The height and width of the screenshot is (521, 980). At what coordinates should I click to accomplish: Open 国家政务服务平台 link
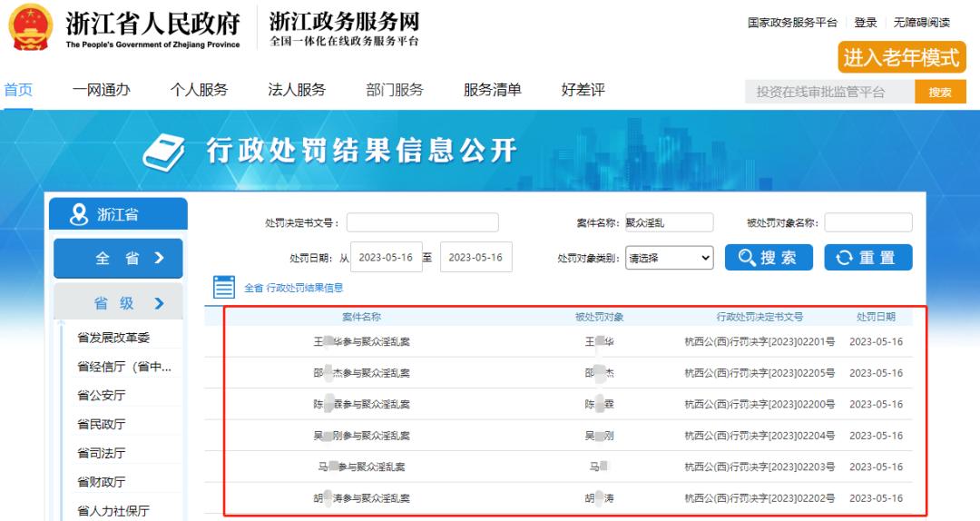pos(792,23)
